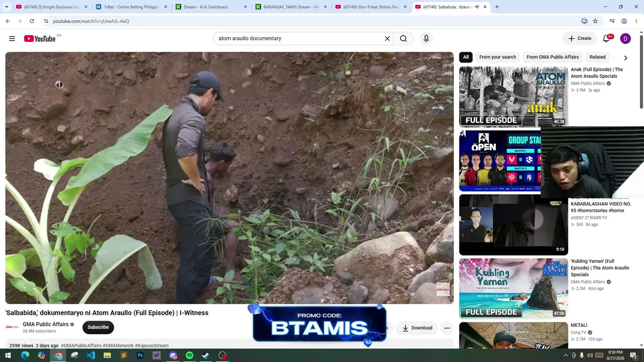This screenshot has height=362, width=644.
Task: Open the Windows Start menu
Action: pyautogui.click(x=8, y=355)
